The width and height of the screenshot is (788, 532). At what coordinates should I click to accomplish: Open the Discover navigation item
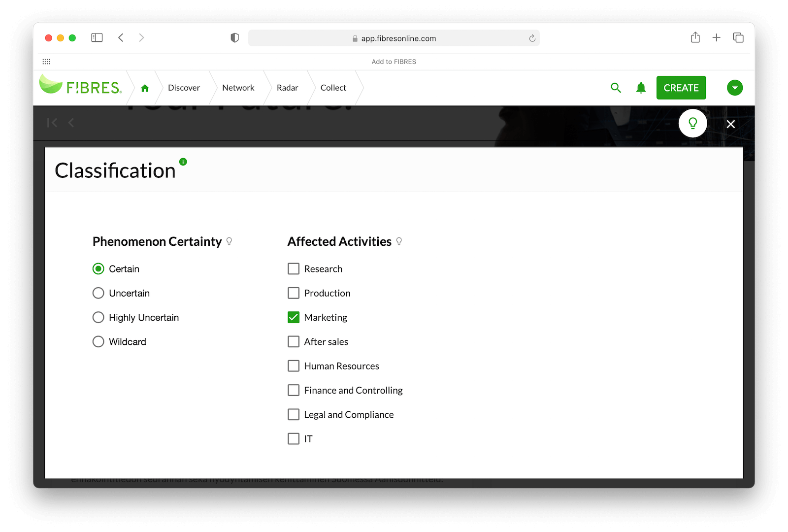pos(184,88)
